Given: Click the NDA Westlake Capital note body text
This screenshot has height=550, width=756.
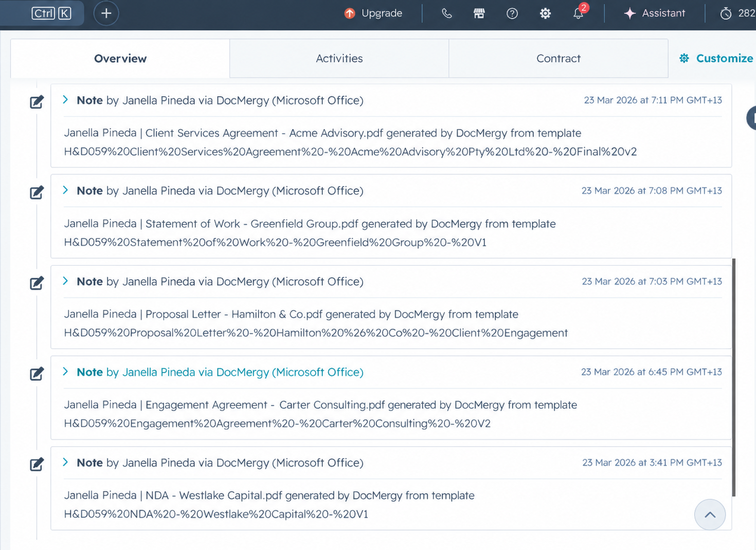Looking at the screenshot, I should pyautogui.click(x=269, y=505).
